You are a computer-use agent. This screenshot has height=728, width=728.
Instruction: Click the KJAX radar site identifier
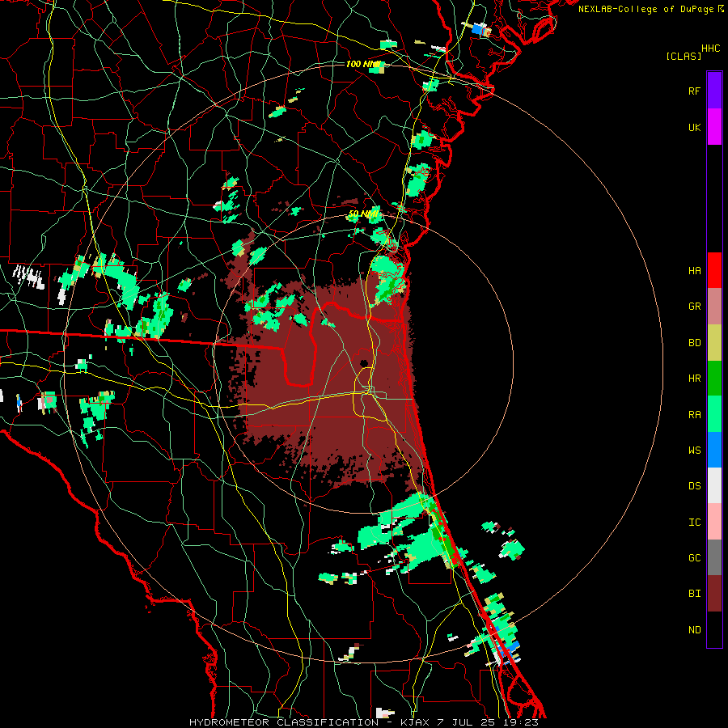[416, 722]
